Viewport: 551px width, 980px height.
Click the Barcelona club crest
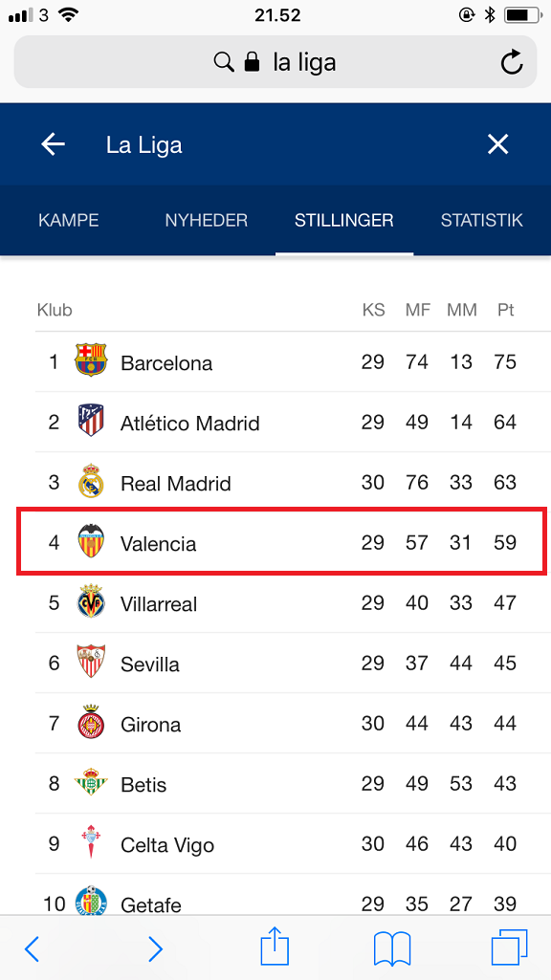[91, 359]
